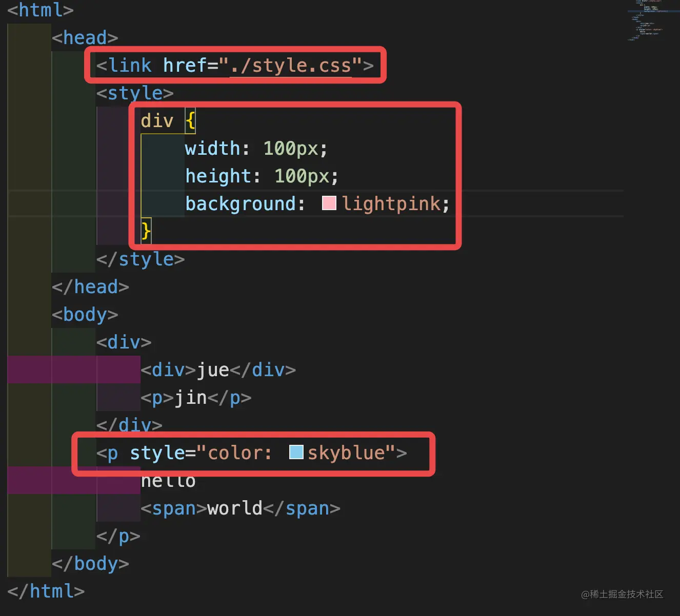Click the outer <div> opening tag under body
Screen dimensions: 680x616
(x=124, y=342)
